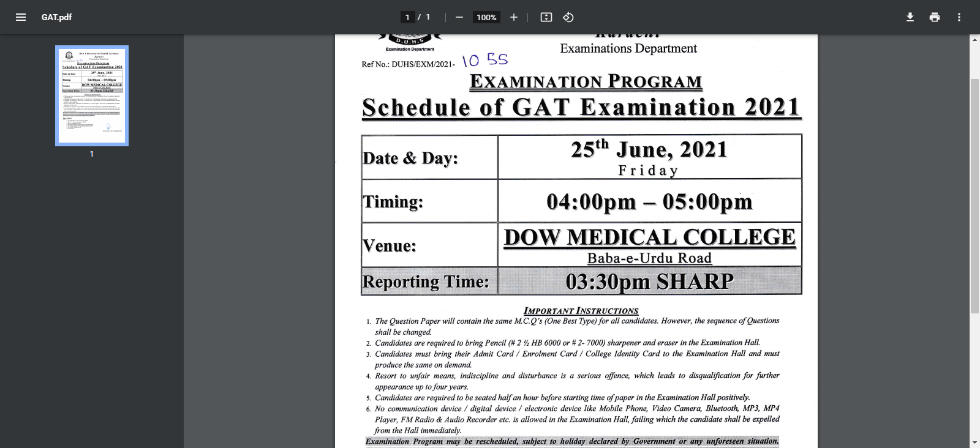The height and width of the screenshot is (448, 980).
Task: Click the 'Baba-e-Urdu Road' text
Action: click(649, 258)
